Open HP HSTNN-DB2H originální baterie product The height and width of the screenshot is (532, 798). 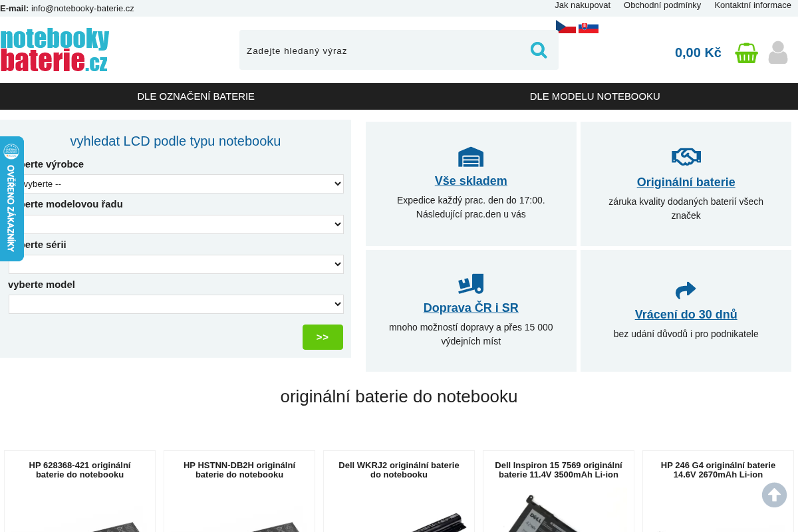[x=239, y=469]
